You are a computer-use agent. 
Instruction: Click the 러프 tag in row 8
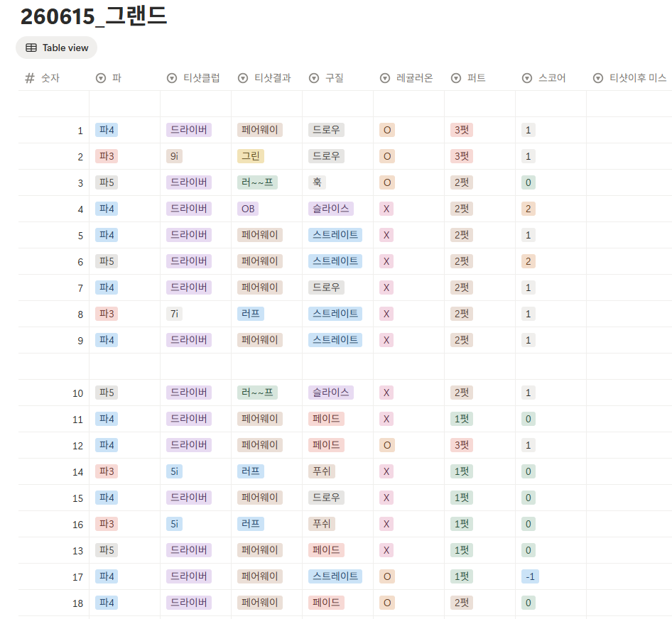coord(251,314)
